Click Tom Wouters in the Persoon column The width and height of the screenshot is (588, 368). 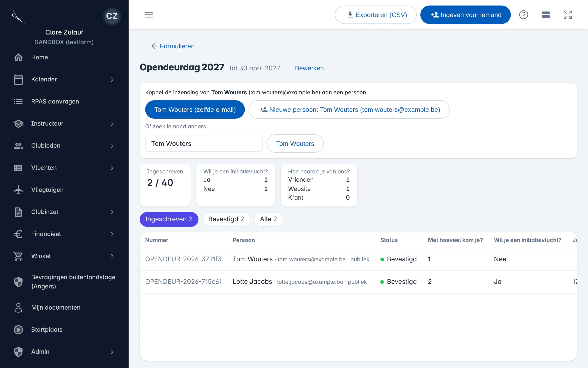[x=252, y=259]
